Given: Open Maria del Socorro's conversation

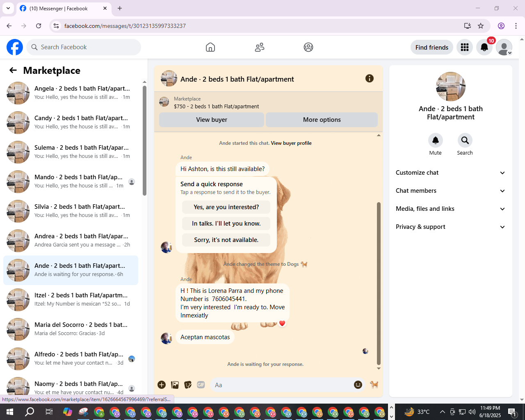Looking at the screenshot, I should 71,329.
